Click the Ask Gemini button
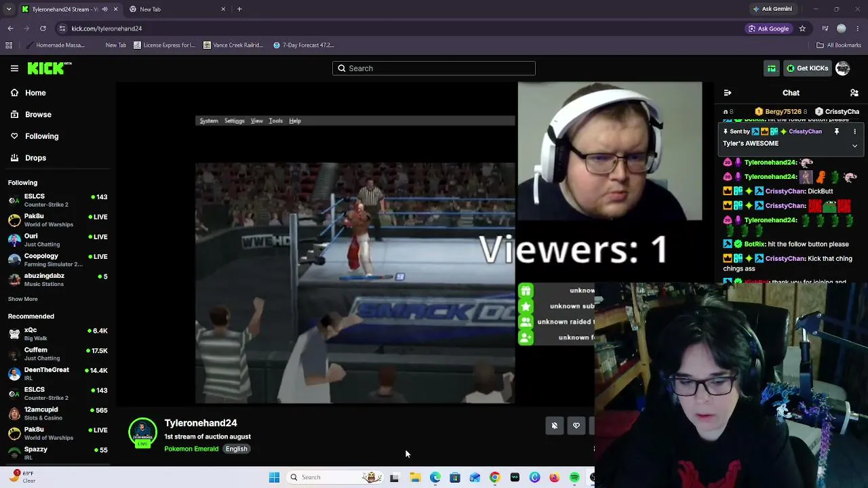The height and width of the screenshot is (488, 868). coord(772,9)
